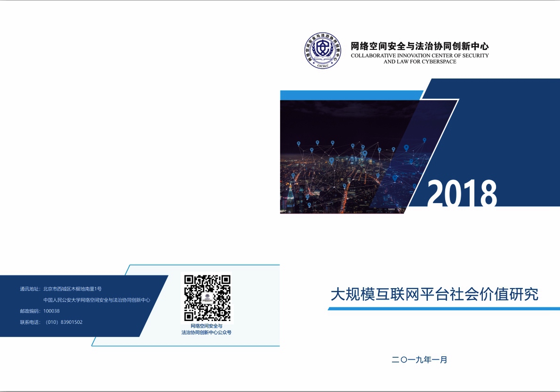Click the 'AND LAW FOR CYBERSPACE' text line
560x392 pixels.
(x=420, y=62)
